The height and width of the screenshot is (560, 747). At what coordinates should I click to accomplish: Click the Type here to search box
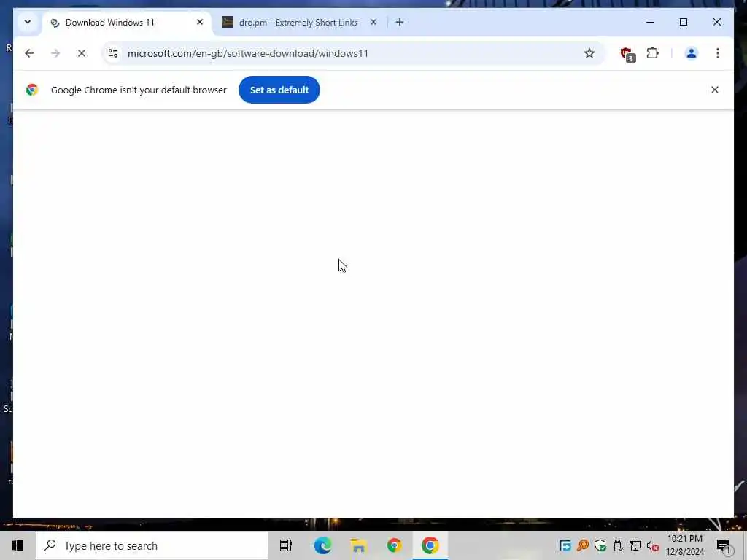click(x=152, y=545)
